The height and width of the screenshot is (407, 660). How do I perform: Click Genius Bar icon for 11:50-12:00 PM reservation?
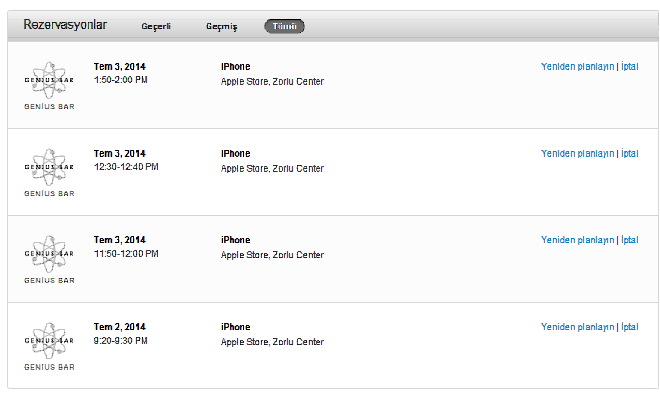point(49,259)
